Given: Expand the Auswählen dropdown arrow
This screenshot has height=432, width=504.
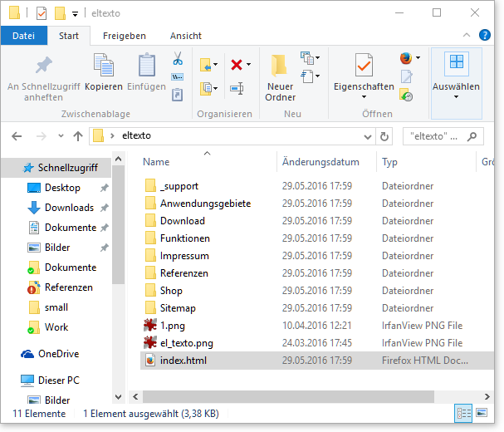Looking at the screenshot, I should (x=456, y=97).
